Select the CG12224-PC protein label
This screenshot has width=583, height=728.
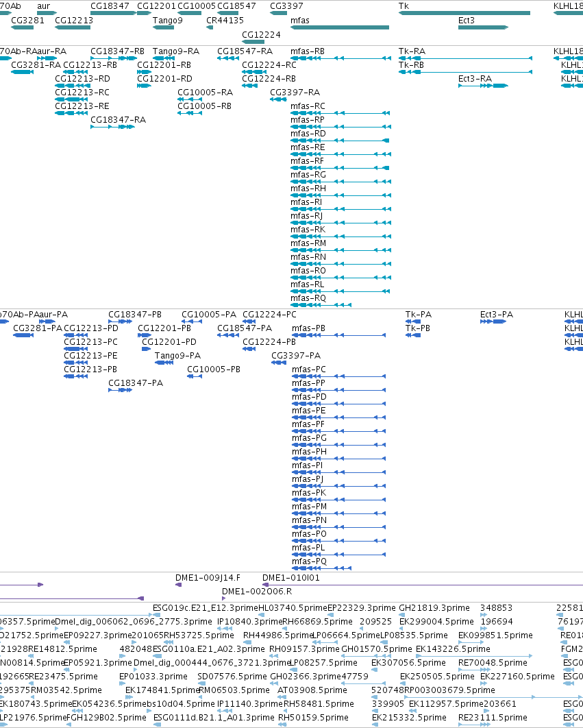click(270, 315)
